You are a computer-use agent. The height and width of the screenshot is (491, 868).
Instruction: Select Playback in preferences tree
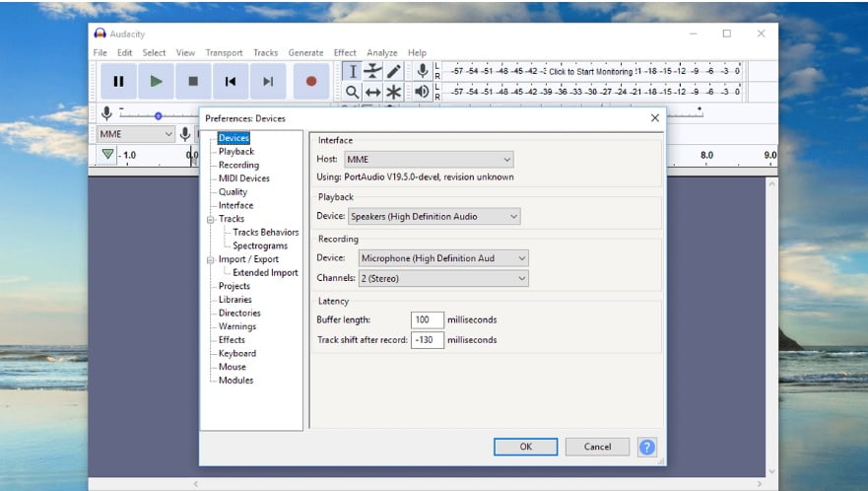pos(236,151)
